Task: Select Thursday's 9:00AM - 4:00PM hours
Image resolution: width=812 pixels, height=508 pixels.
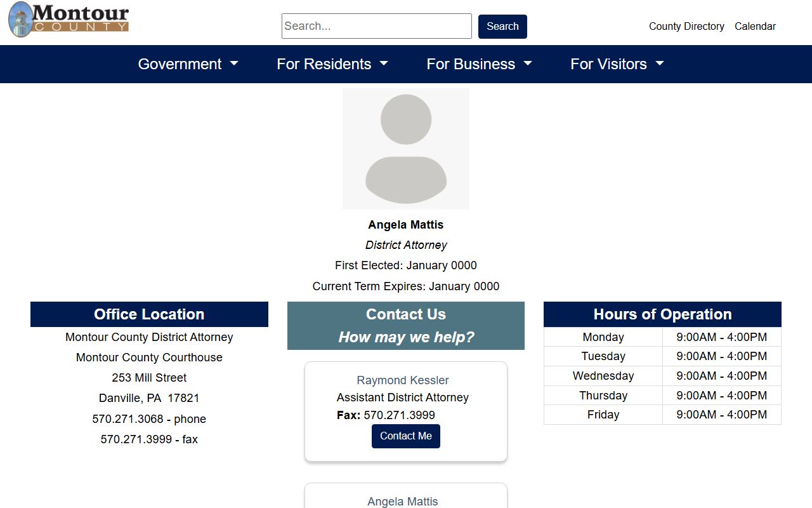Action: pos(722,396)
